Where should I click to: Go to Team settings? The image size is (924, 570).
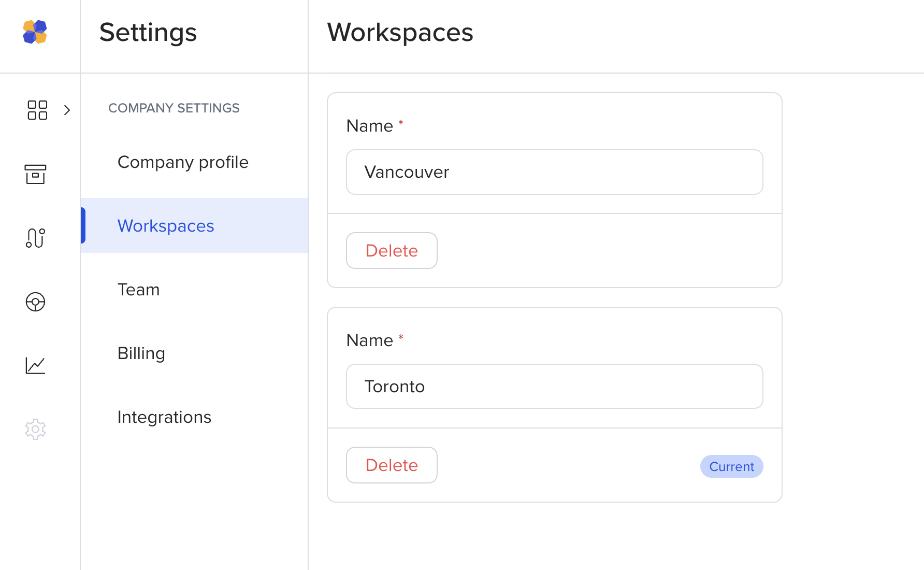tap(138, 290)
